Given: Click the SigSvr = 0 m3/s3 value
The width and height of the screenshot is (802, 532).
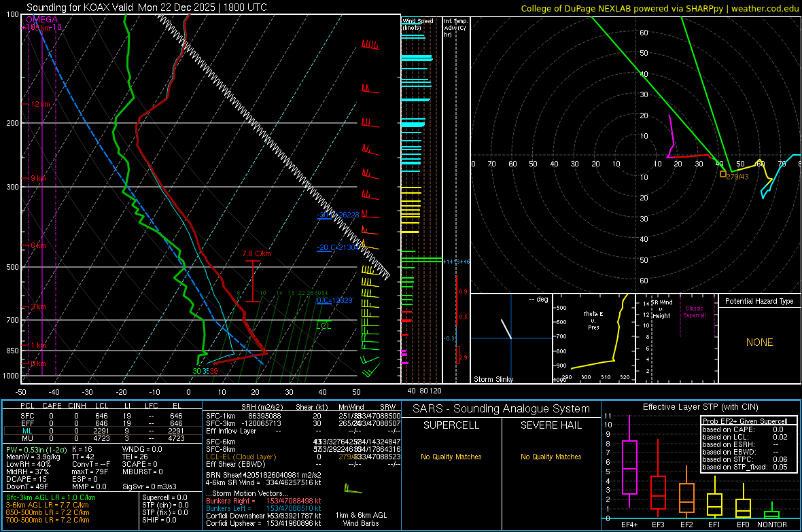Looking at the screenshot, I should pyautogui.click(x=150, y=486).
